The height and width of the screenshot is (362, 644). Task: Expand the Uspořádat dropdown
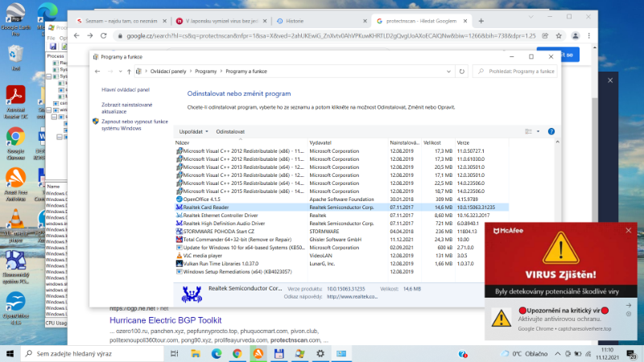click(x=193, y=132)
